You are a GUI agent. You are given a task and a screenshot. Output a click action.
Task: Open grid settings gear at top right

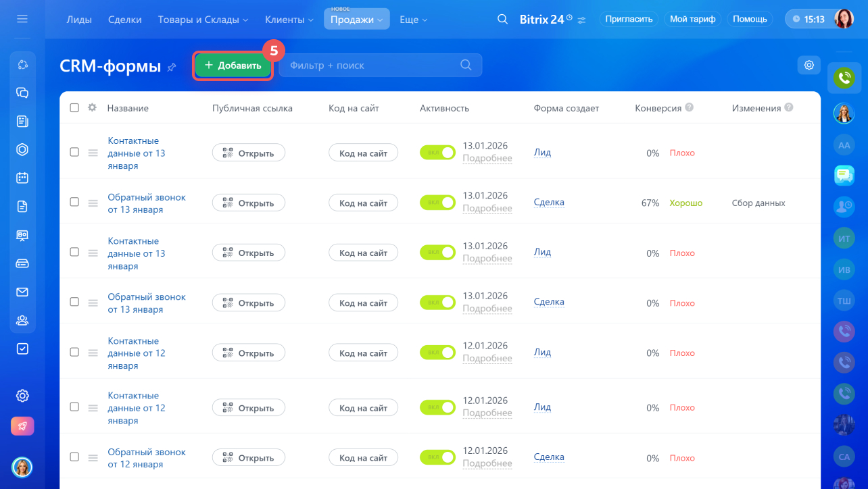[809, 66]
